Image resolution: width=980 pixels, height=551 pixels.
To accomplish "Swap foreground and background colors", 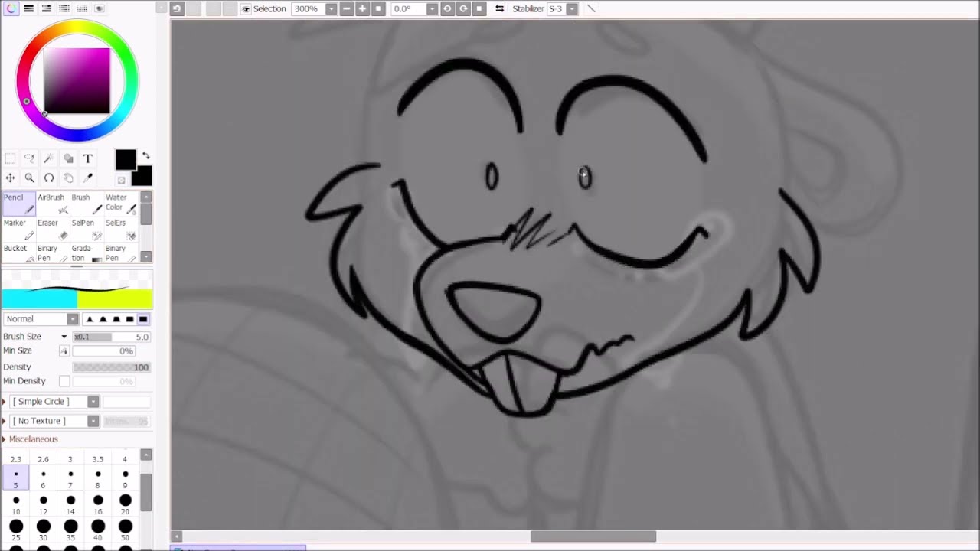I will (145, 155).
